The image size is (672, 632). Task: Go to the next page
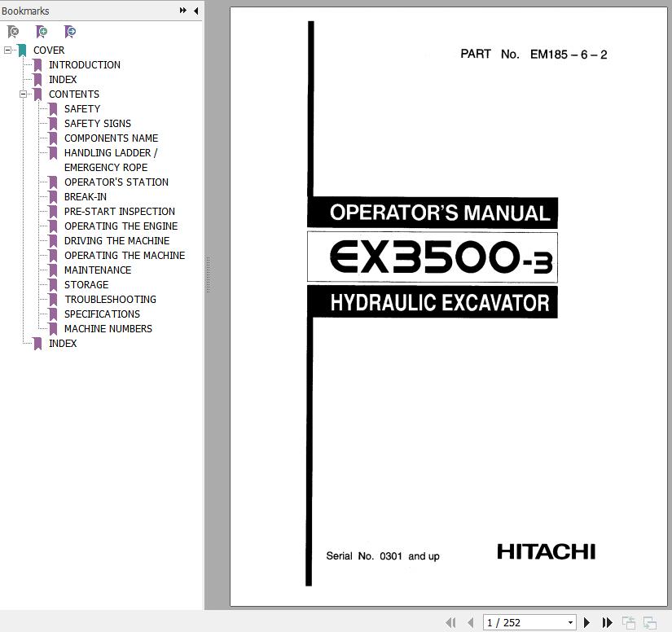point(586,623)
